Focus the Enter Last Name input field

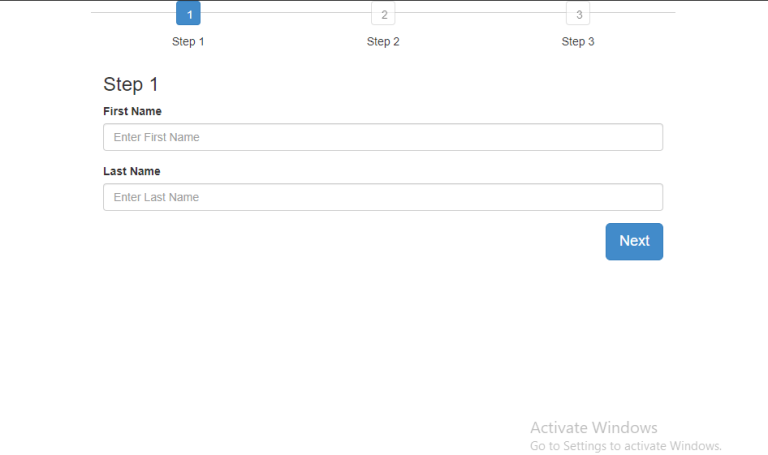point(383,197)
